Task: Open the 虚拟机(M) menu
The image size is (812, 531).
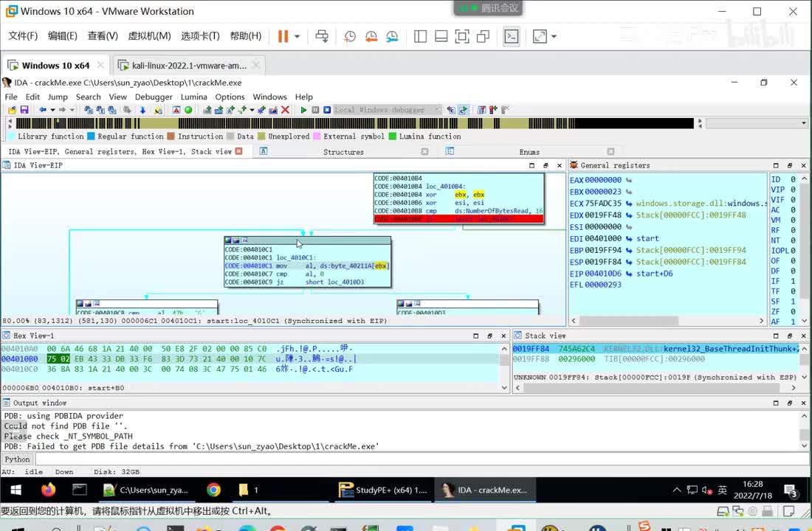Action: (x=149, y=35)
